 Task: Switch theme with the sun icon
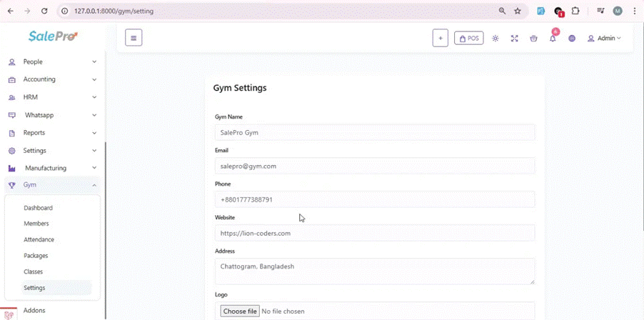coord(495,39)
